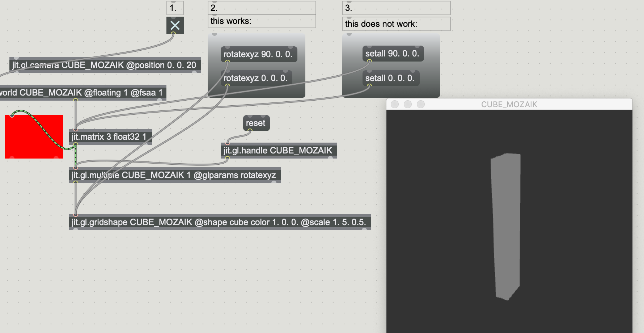
Task: Select the jit.gl.handle CUBE_MOZAIK object
Action: (x=278, y=151)
